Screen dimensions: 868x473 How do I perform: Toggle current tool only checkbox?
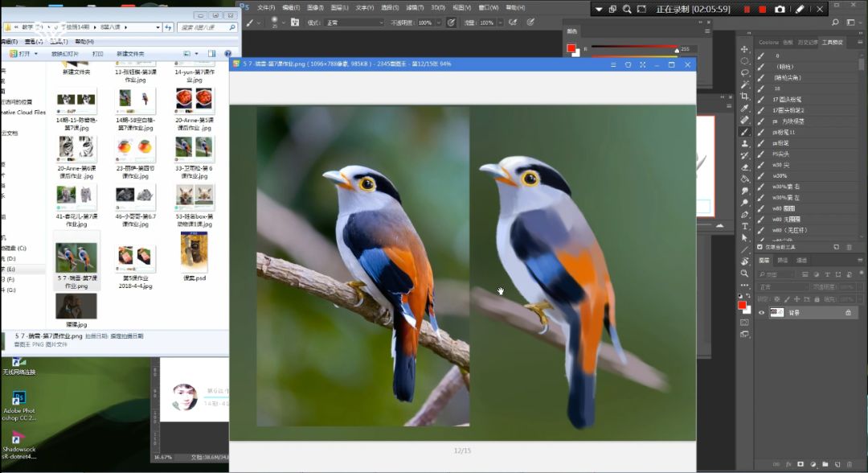(759, 247)
